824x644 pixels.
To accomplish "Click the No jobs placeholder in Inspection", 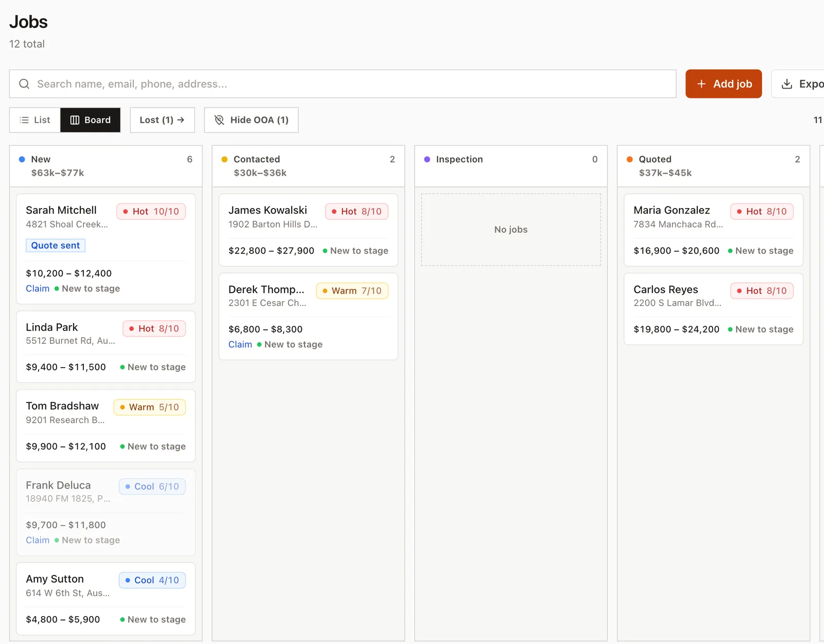I will (x=511, y=230).
